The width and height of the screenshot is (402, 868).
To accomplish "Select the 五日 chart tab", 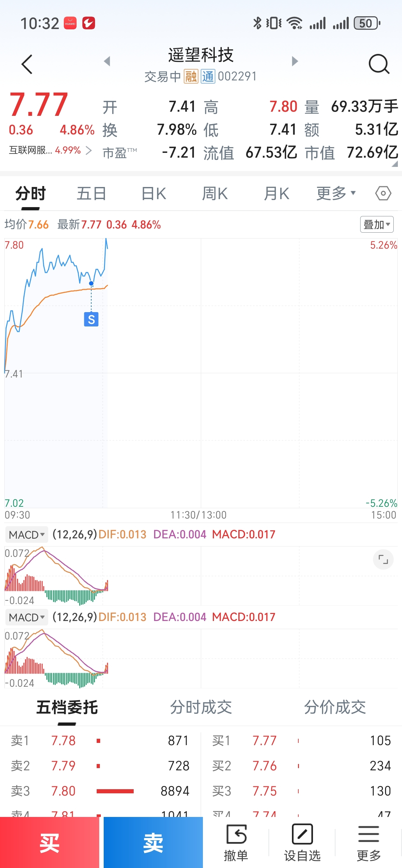I will (x=91, y=194).
